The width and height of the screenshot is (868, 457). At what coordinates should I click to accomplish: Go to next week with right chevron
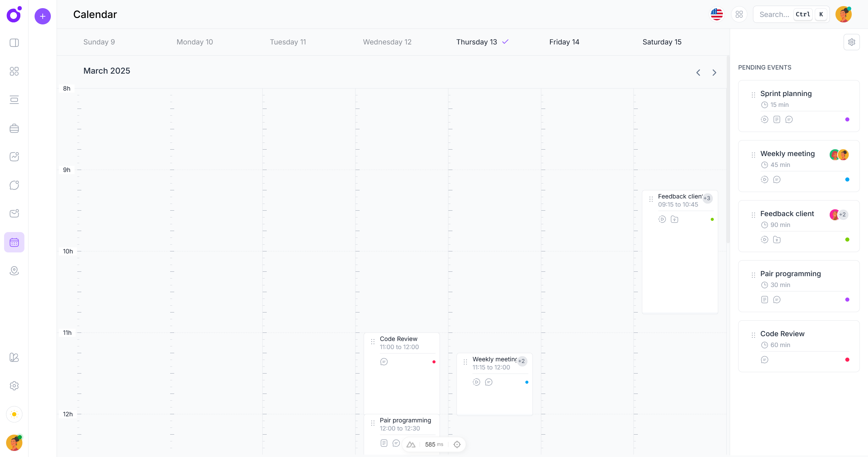tap(714, 72)
